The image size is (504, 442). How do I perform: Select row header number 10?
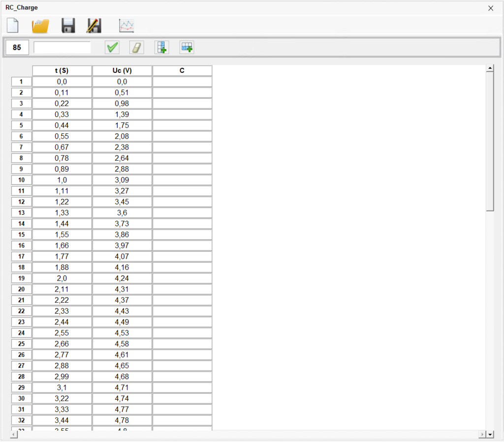(x=21, y=180)
